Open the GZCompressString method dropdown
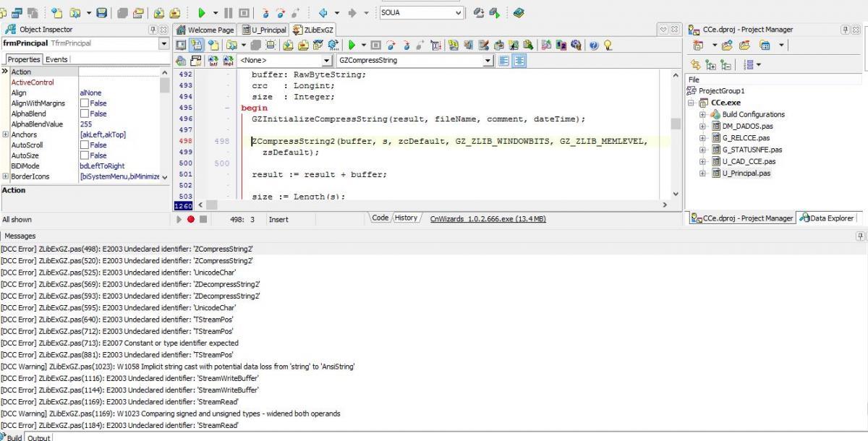 click(x=488, y=61)
